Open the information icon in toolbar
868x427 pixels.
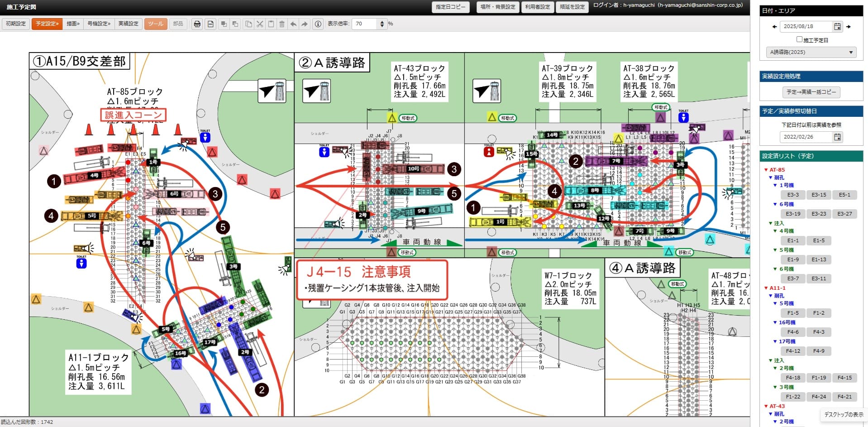click(x=318, y=24)
